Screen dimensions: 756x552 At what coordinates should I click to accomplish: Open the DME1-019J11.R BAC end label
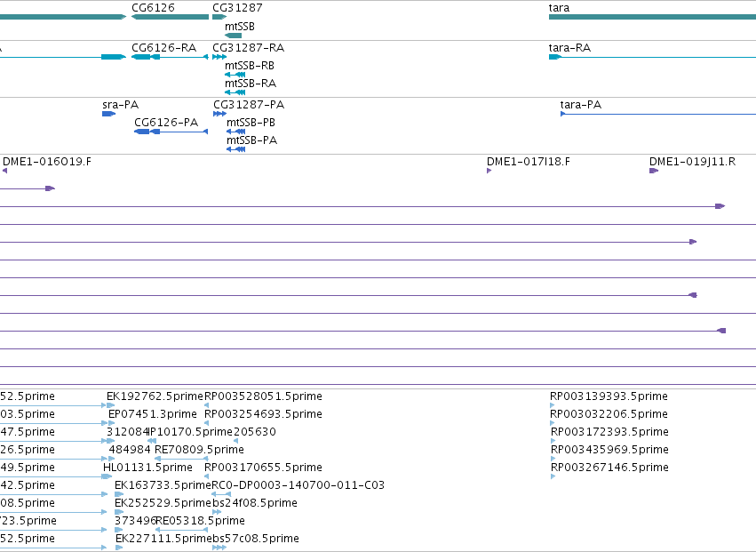(692, 162)
